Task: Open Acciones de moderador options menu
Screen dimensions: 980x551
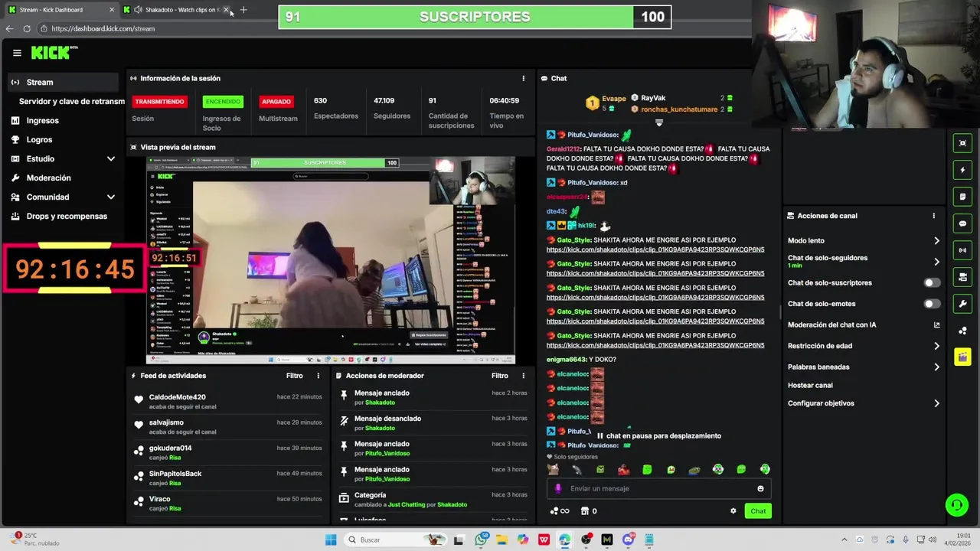Action: click(524, 376)
